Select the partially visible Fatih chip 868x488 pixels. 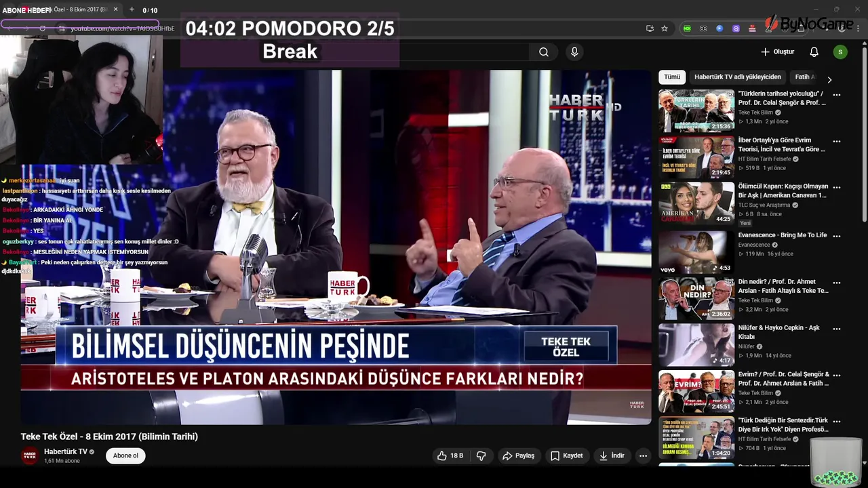pos(804,77)
